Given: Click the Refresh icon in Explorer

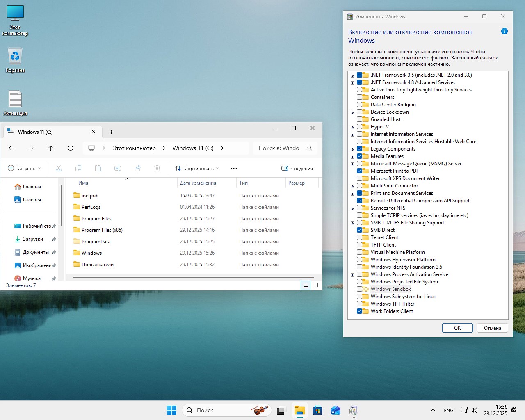Looking at the screenshot, I should click(x=71, y=148).
